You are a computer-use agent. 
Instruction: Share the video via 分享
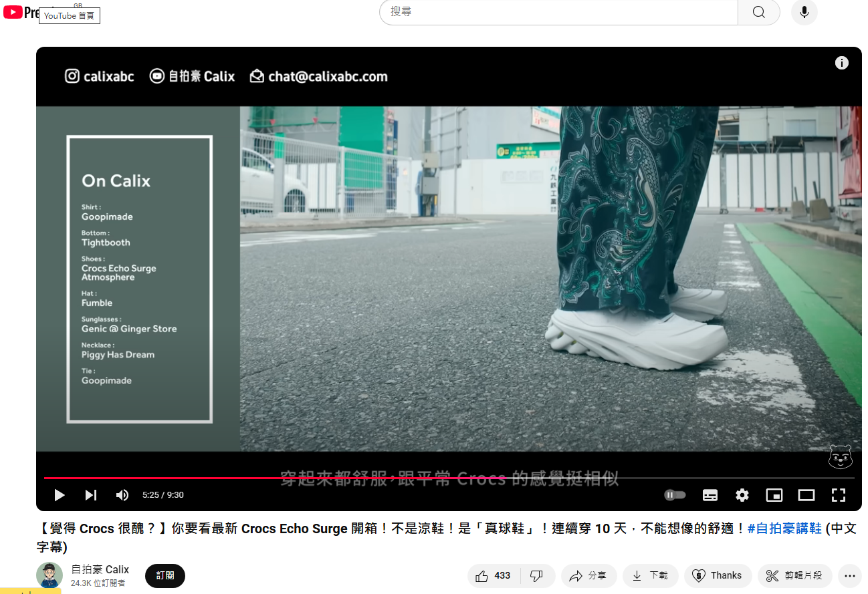[x=588, y=575]
